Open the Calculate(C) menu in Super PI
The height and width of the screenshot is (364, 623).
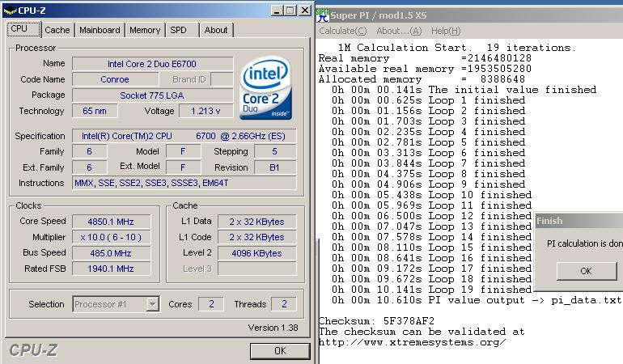pos(343,31)
